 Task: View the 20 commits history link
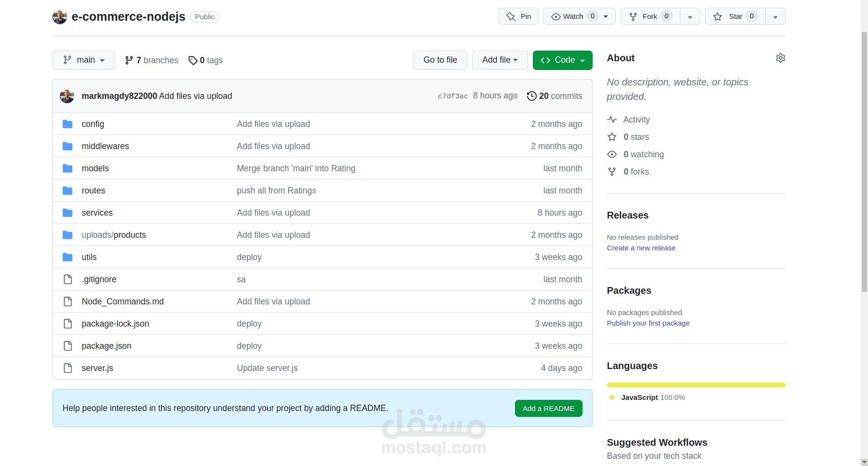(555, 96)
